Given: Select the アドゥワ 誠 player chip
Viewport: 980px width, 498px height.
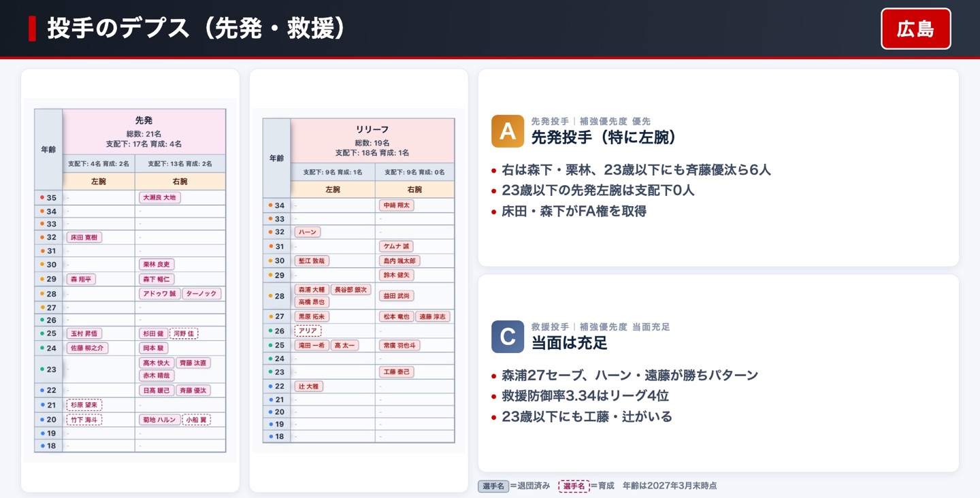Looking at the screenshot, I should [x=159, y=294].
